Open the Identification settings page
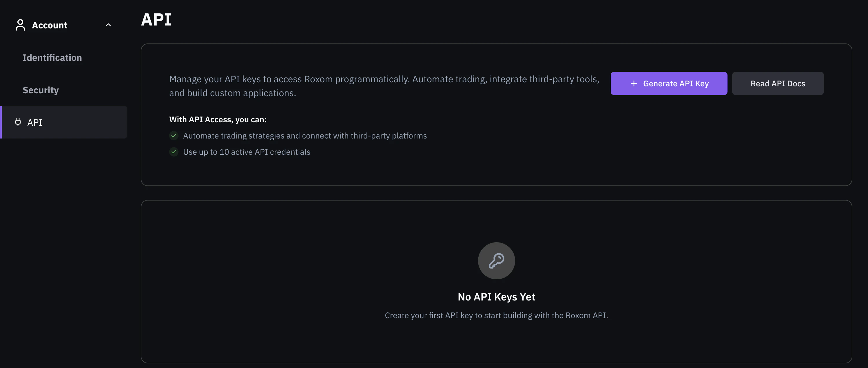868x368 pixels. (x=52, y=57)
